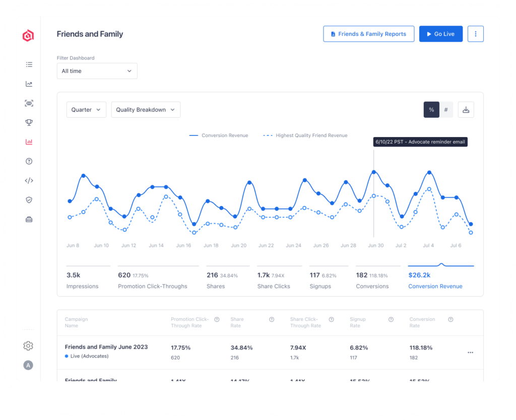Open the code brackets developer icon
The height and width of the screenshot is (420, 516).
click(x=29, y=181)
